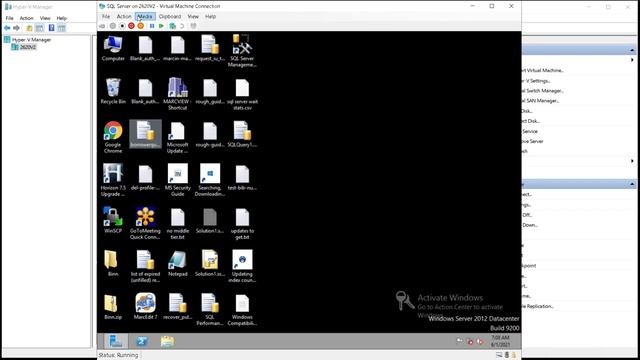Open the Action menu in VM Connection
Viewport: 640px width, 360px height.
(124, 16)
